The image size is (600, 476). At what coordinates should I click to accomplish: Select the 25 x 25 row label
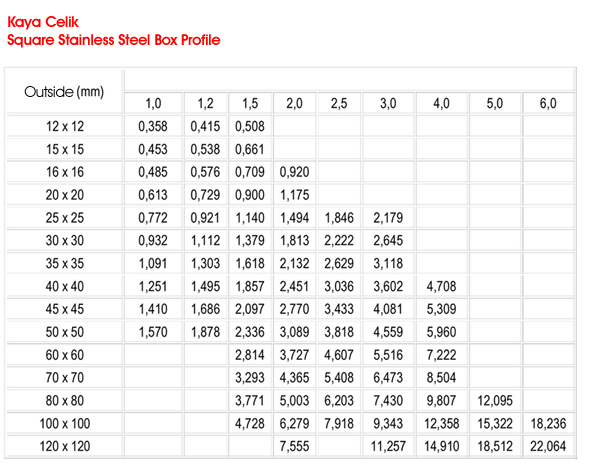tap(64, 217)
